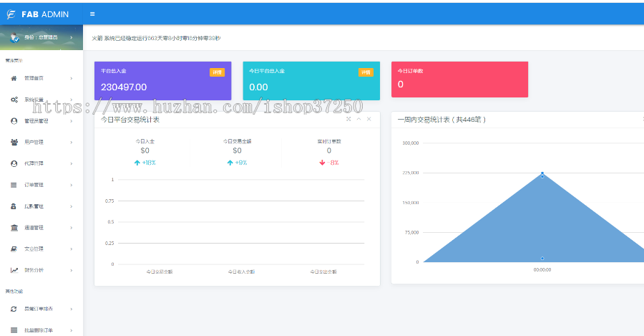
Task: Close the 今日平台交易统计表 panel with the X
Action: (x=369, y=119)
